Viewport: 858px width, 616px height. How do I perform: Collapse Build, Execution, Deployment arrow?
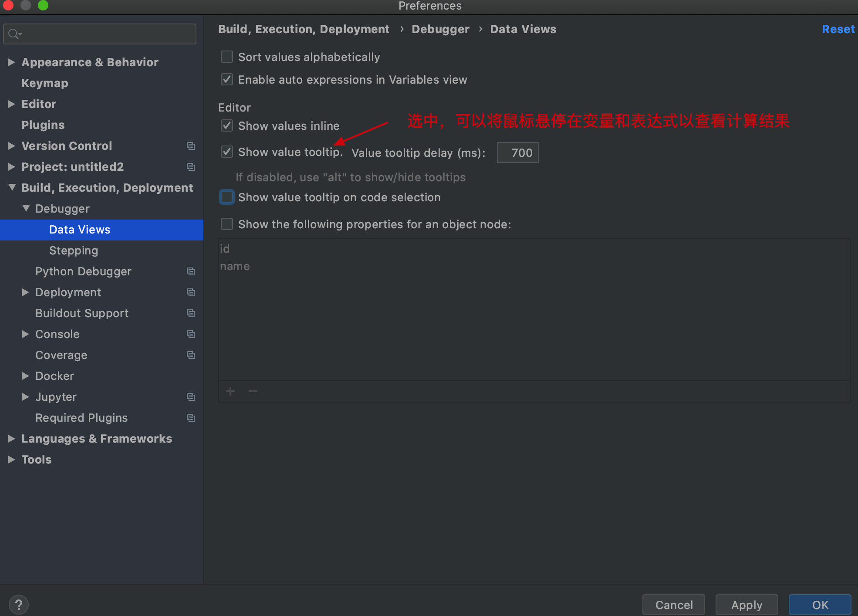(x=12, y=188)
